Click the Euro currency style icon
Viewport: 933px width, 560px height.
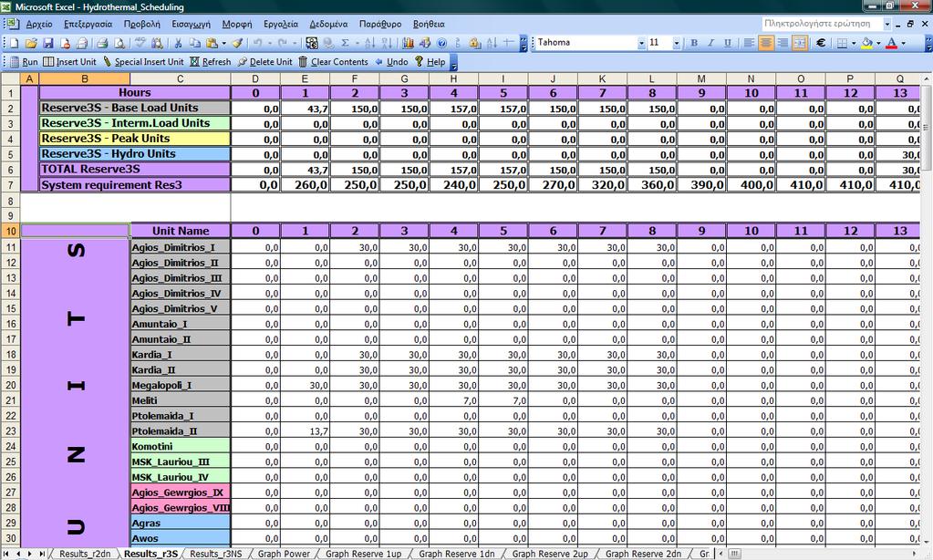821,43
